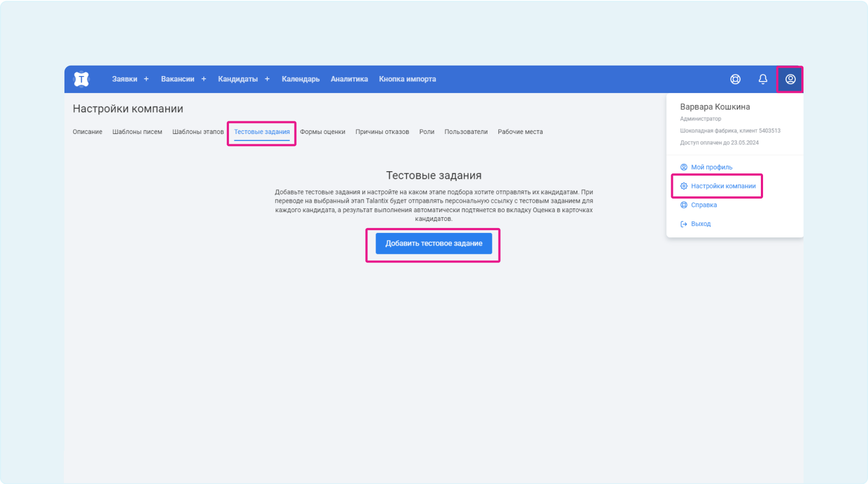Screen dimensions: 868x484
Task: Open Заявки in the top navigation
Action: [x=125, y=79]
